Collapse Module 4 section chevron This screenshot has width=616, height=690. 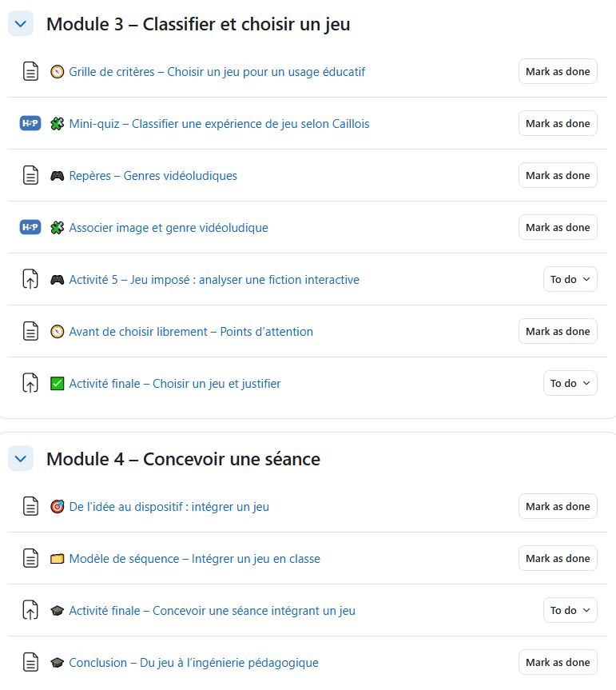[x=21, y=459]
